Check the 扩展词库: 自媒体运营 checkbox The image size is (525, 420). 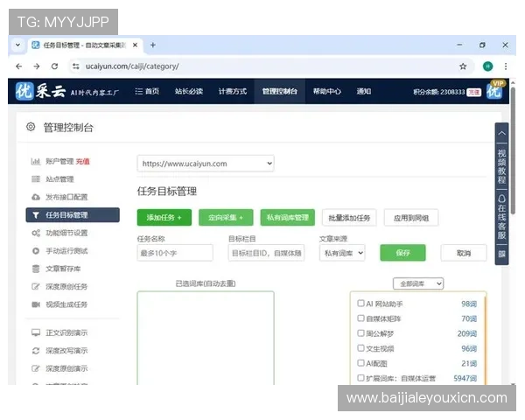360,378
